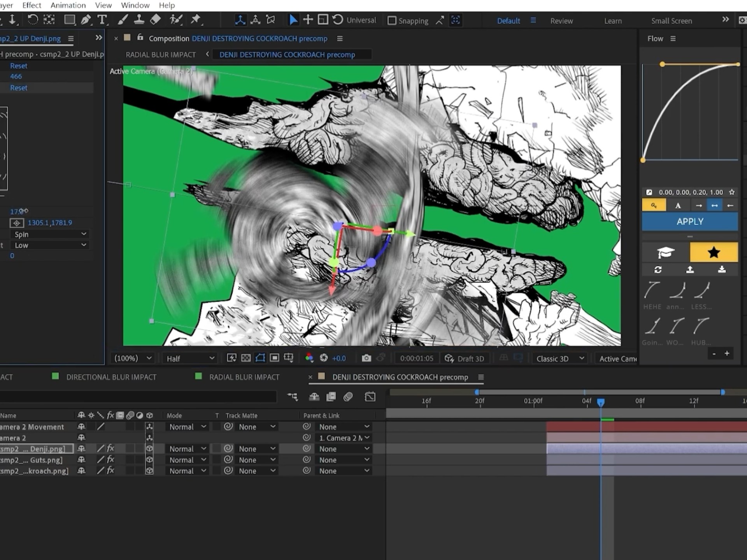Image resolution: width=747 pixels, height=560 pixels.
Task: Toggle Frame Blending enable in timeline
Action: [331, 397]
